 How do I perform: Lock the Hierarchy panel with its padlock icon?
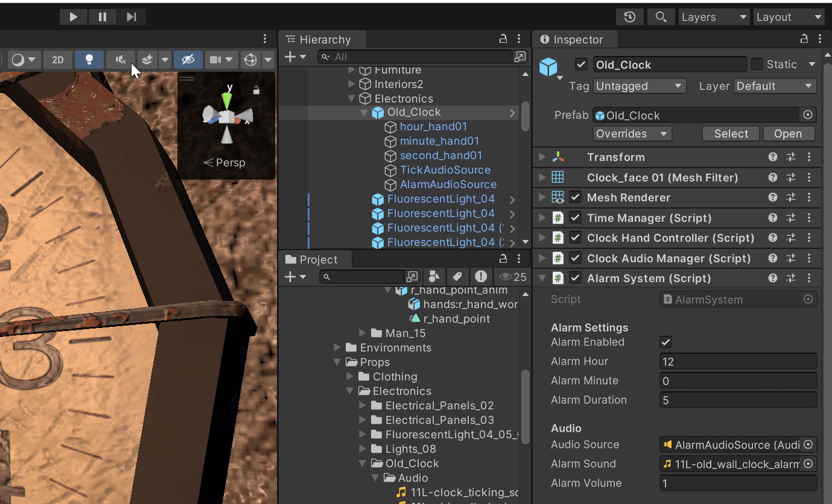[503, 39]
